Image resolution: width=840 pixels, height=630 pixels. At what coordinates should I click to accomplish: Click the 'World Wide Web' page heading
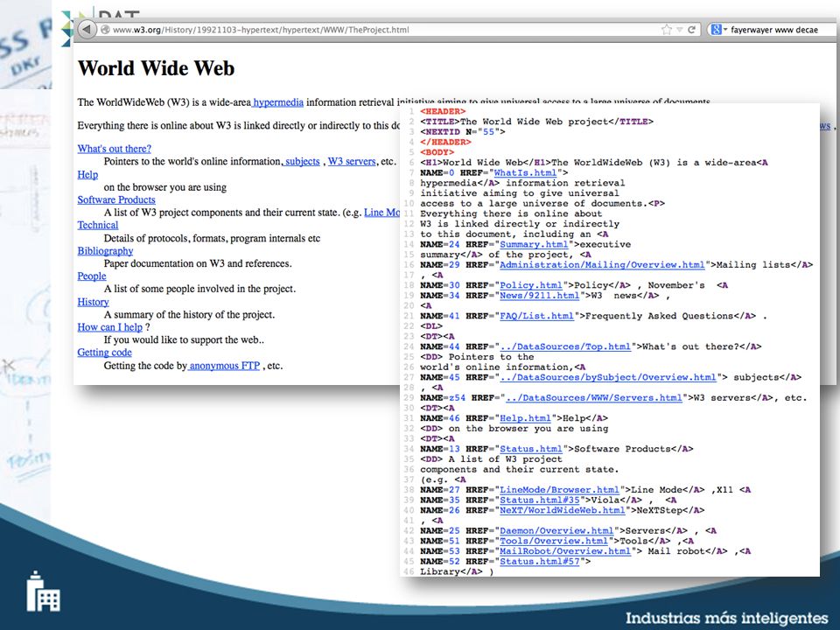(156, 68)
